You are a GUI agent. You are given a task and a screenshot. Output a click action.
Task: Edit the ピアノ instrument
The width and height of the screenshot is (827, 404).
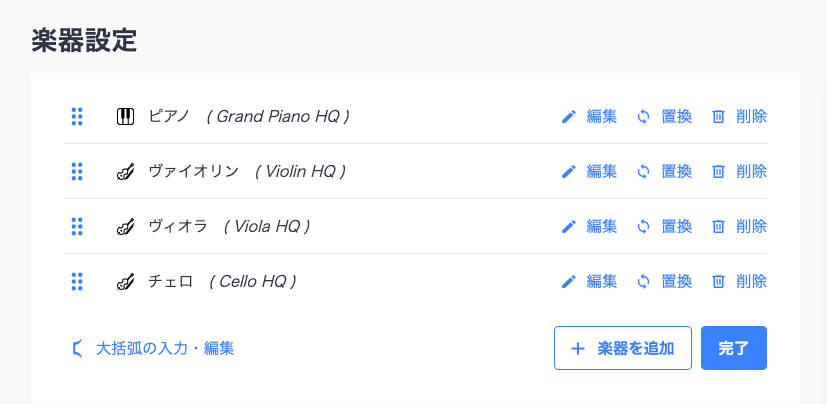589,116
